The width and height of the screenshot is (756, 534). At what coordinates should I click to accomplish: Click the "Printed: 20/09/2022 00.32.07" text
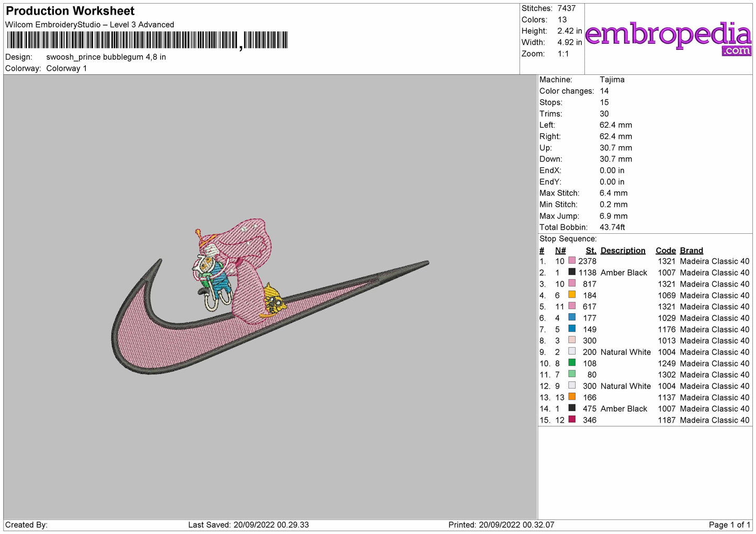(x=501, y=525)
